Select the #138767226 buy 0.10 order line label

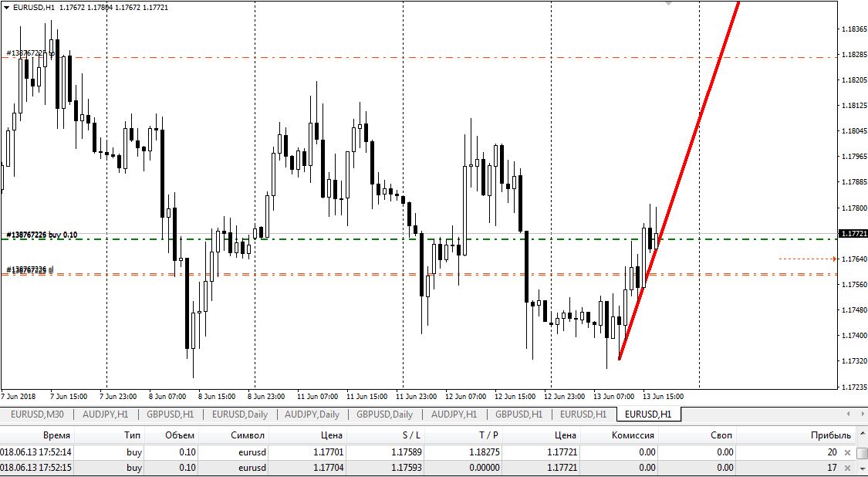[x=42, y=235]
